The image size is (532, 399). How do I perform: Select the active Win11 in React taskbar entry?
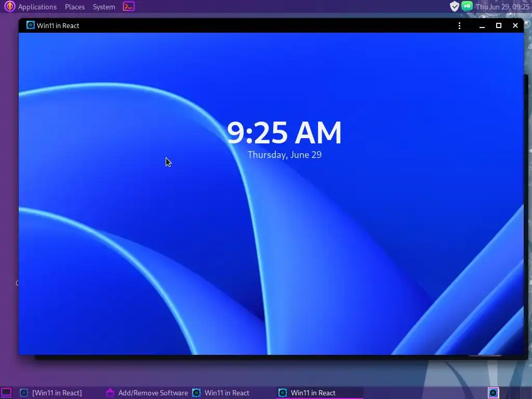coord(320,393)
